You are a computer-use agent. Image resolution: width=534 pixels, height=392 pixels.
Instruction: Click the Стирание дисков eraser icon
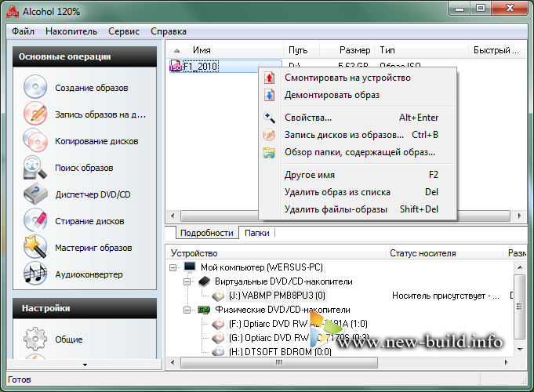coord(35,220)
